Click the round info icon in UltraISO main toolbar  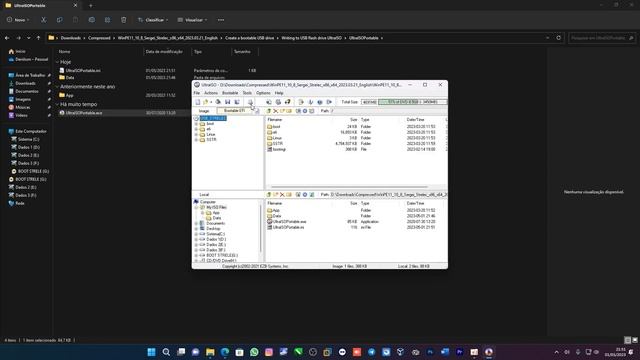320,102
